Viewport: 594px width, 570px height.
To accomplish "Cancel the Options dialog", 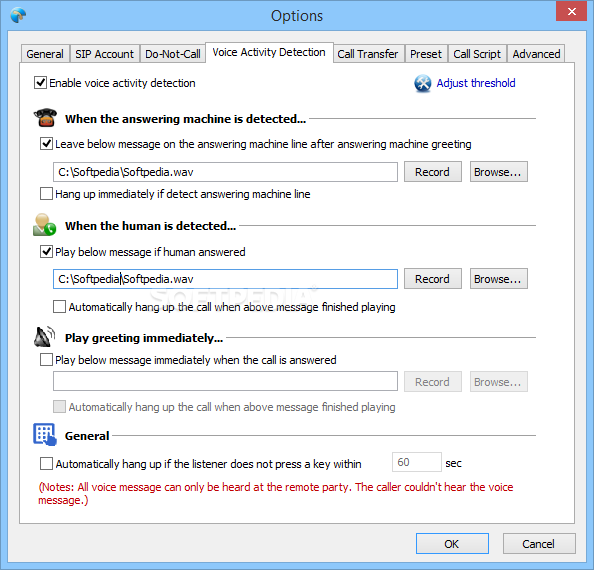I will click(539, 543).
